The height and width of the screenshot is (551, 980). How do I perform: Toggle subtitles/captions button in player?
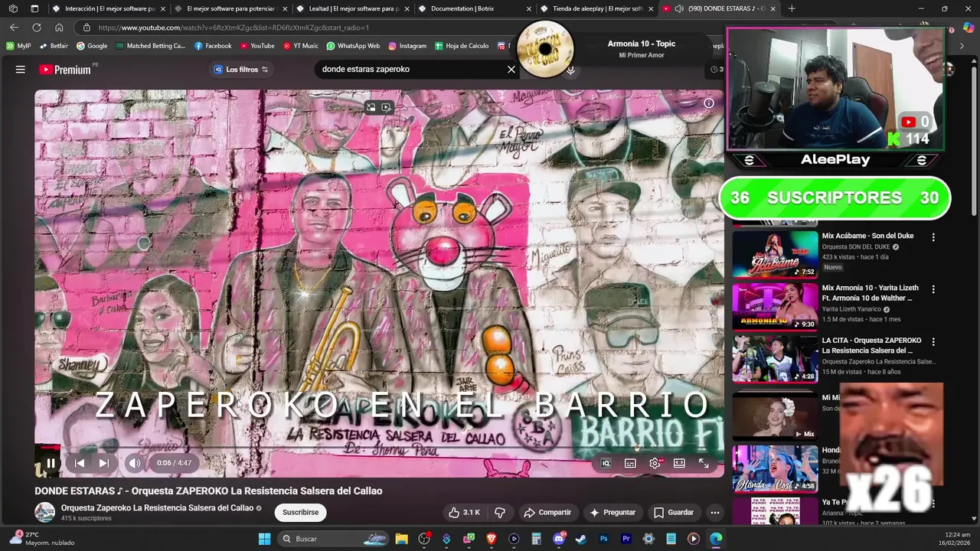[630, 463]
